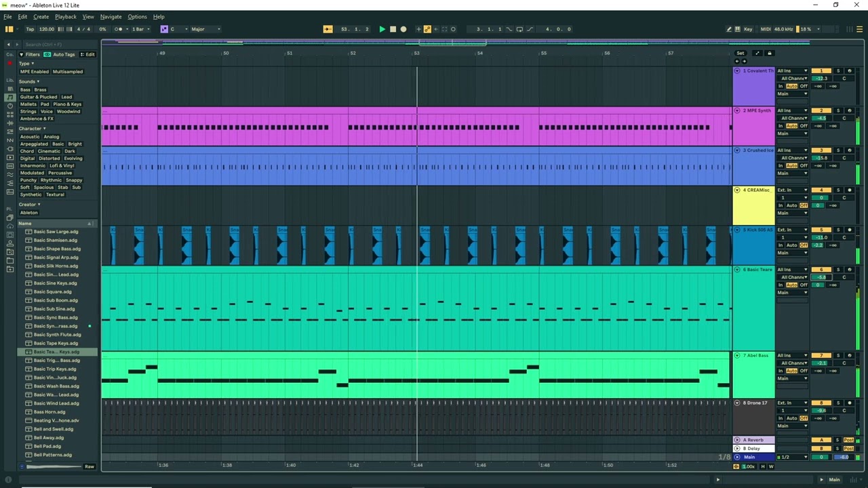This screenshot has height=488, width=868.
Task: Go back in browser history
Action: click(9, 44)
